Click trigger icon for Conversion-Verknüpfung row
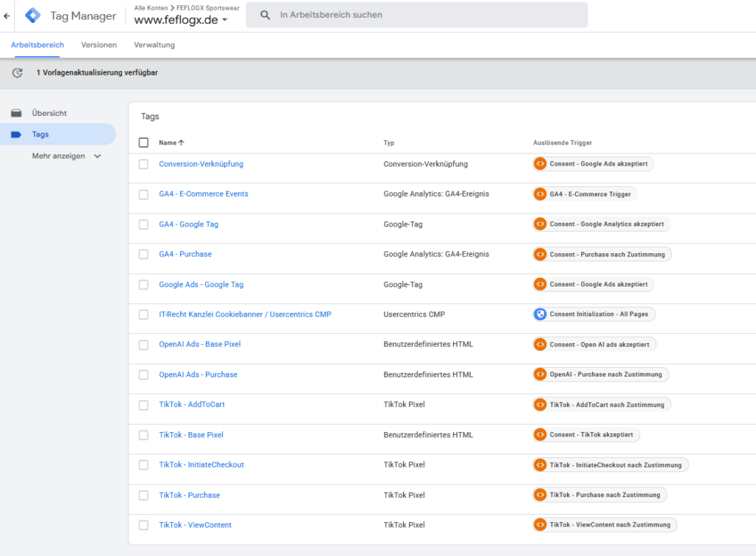The image size is (756, 556). coord(540,164)
